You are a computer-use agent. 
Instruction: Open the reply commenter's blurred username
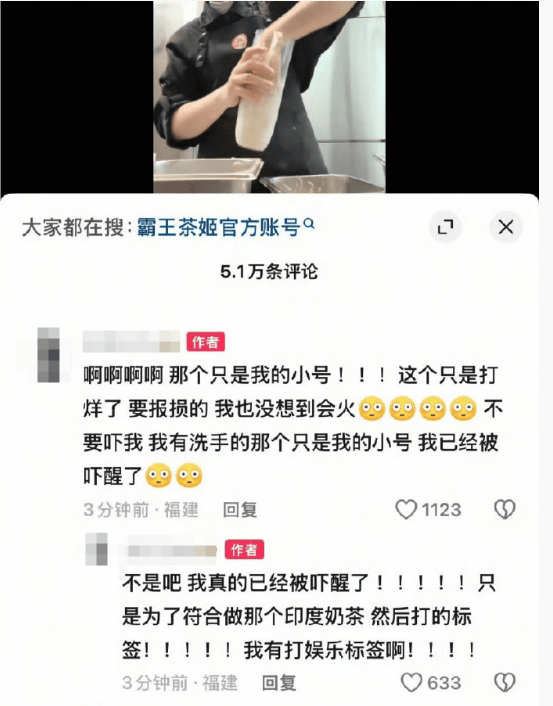pyautogui.click(x=172, y=551)
